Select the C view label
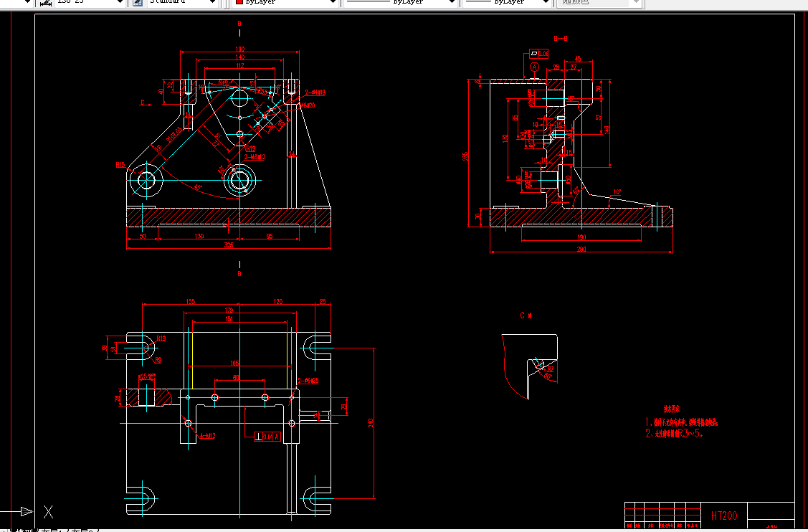The image size is (808, 532). click(x=526, y=315)
